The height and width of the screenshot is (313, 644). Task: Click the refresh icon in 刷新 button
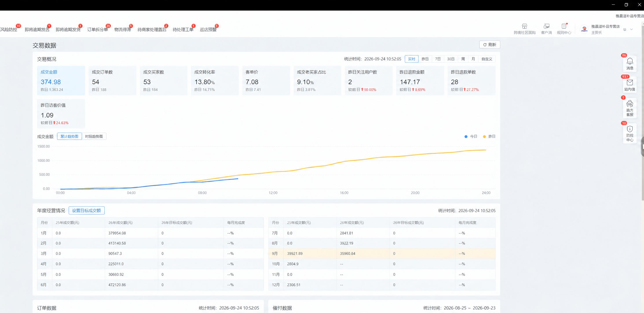[x=485, y=45]
